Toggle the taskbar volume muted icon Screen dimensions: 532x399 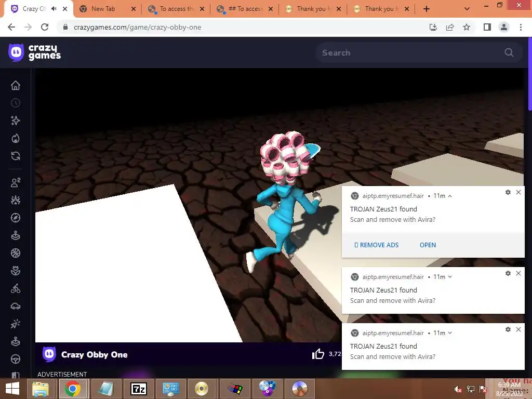coord(458,389)
